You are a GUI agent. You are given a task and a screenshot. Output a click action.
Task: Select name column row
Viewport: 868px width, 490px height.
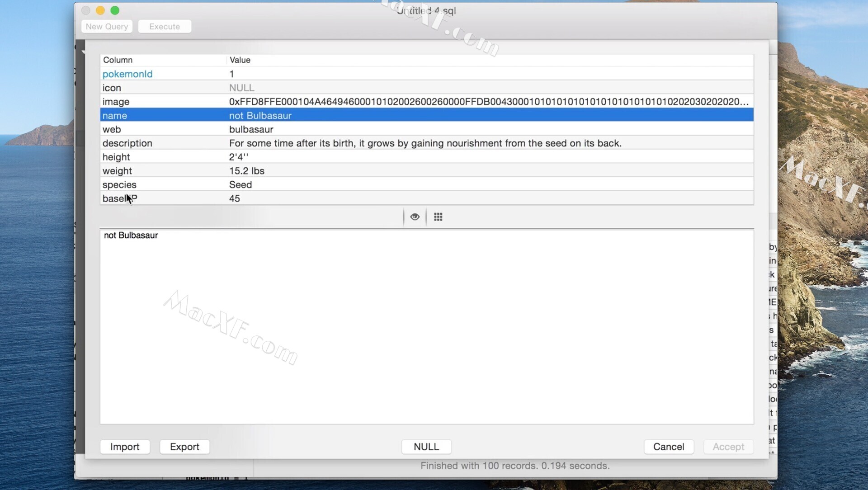426,116
